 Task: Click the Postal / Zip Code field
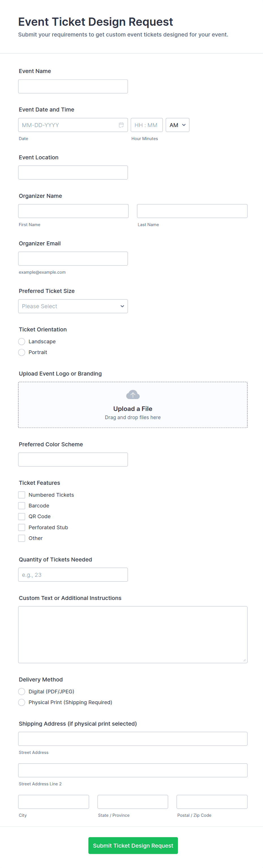(212, 801)
